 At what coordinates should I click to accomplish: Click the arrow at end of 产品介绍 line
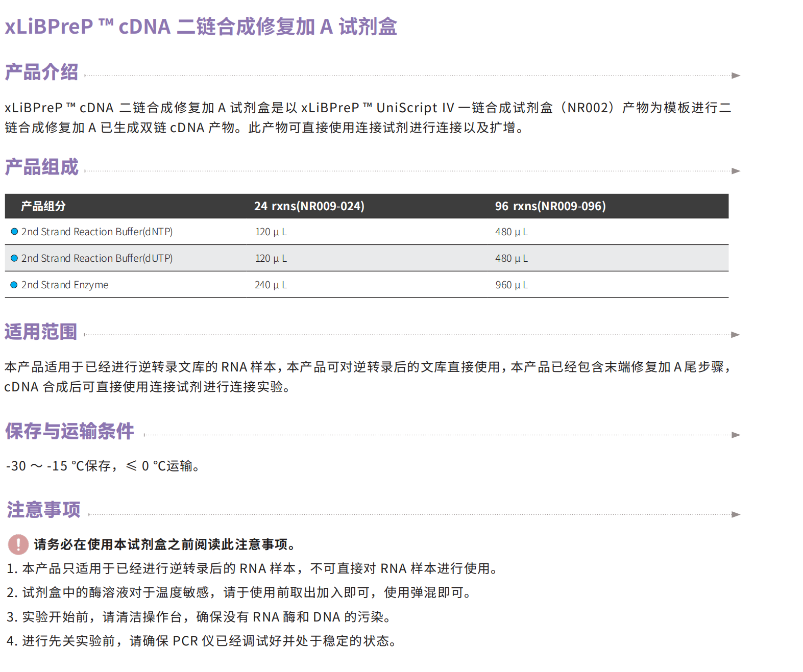click(736, 76)
